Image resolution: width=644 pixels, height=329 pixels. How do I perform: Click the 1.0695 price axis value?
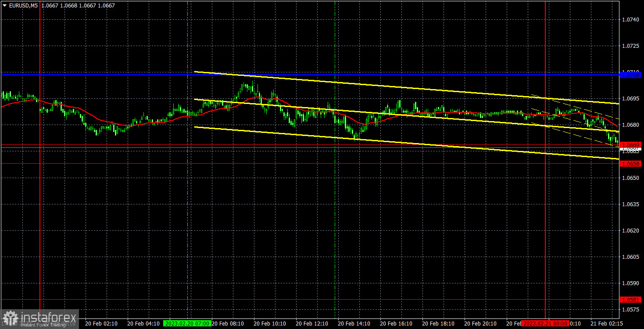(x=631, y=99)
